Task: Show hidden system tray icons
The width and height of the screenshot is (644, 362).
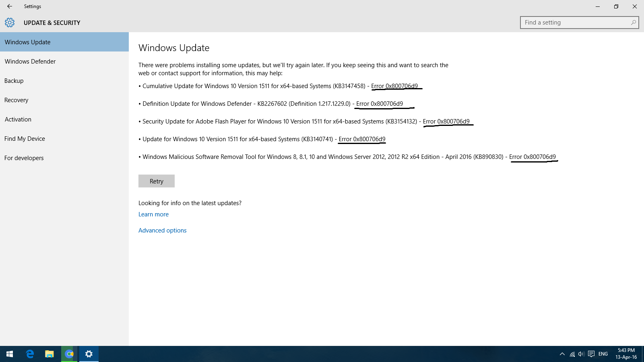Action: click(562, 354)
